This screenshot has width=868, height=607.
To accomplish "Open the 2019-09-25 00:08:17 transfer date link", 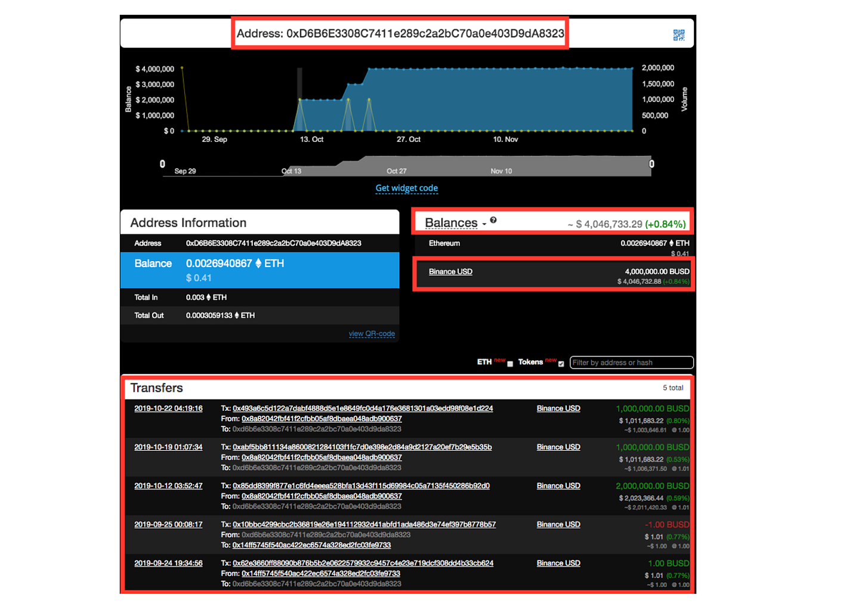I will [168, 525].
